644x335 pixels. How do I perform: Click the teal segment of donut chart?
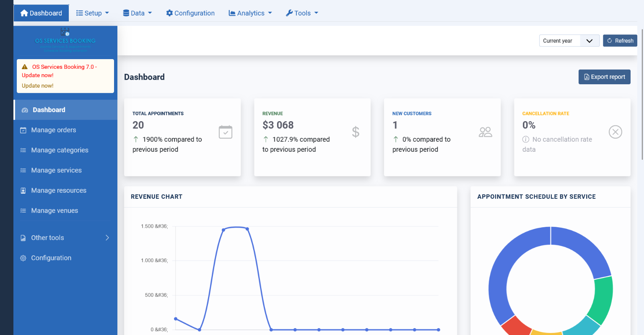583,326
